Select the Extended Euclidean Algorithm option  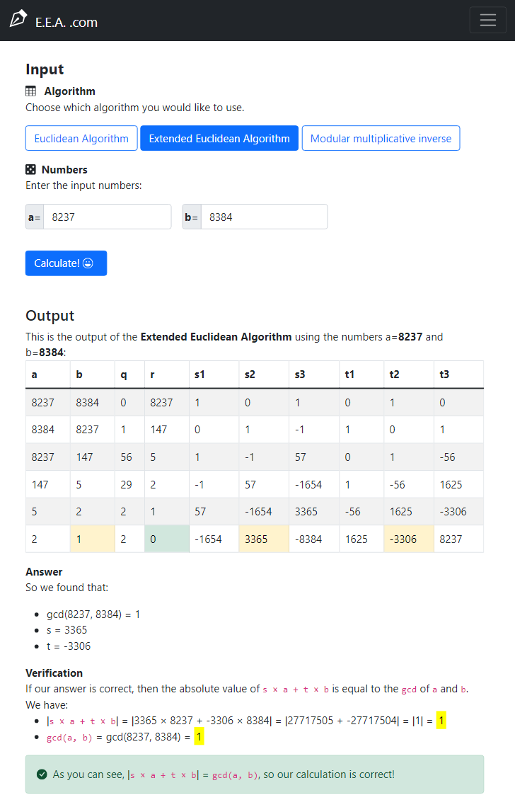point(219,138)
